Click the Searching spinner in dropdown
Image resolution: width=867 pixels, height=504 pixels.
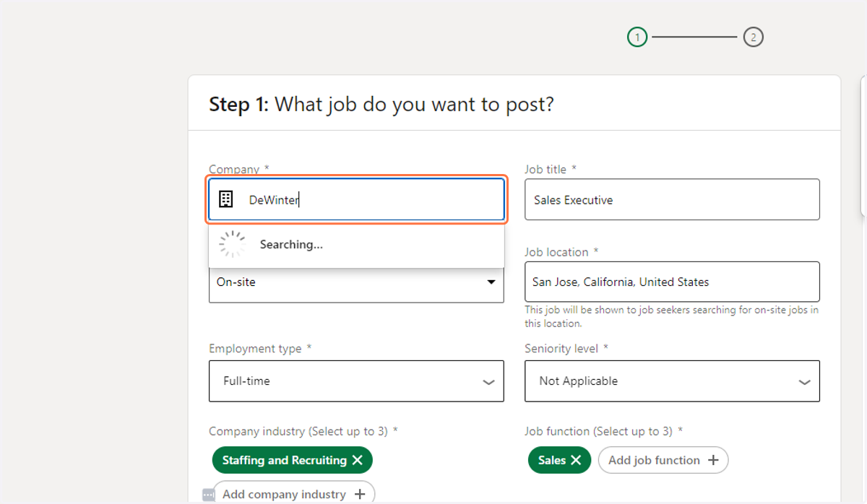(x=233, y=245)
